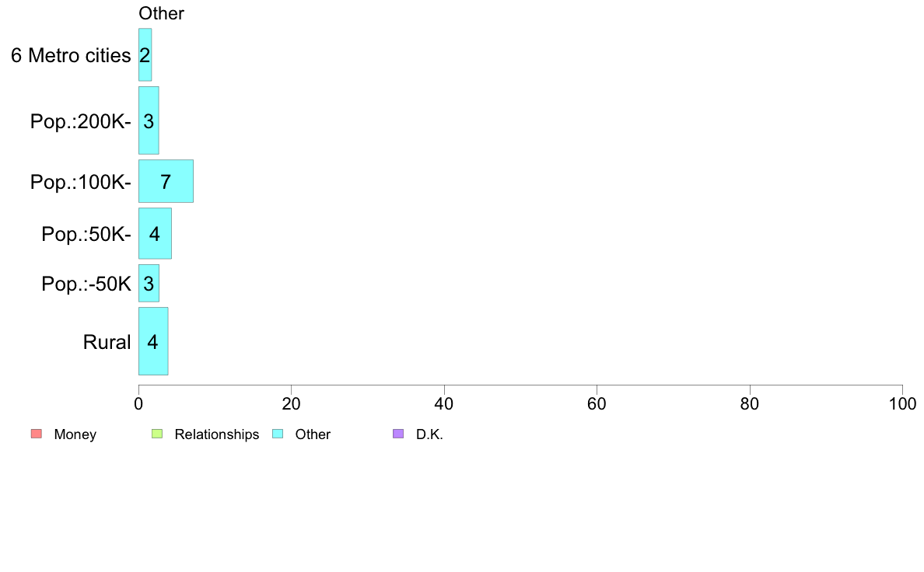Click the Other chart title
The width and height of the screenshot is (924, 572).
pos(161,13)
